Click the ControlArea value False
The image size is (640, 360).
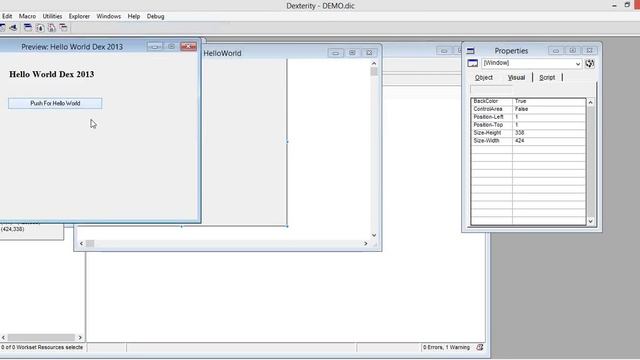pos(521,109)
